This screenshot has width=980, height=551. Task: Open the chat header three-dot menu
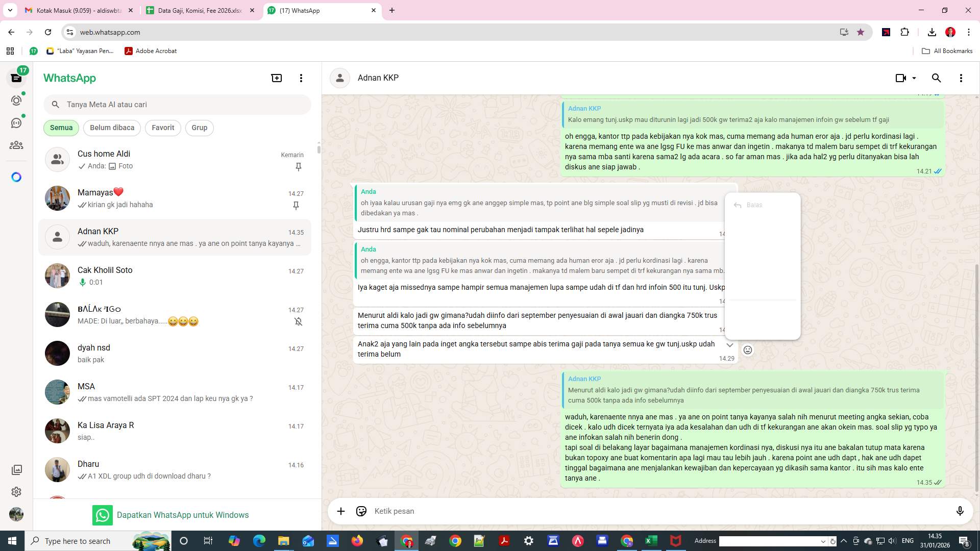[961, 78]
